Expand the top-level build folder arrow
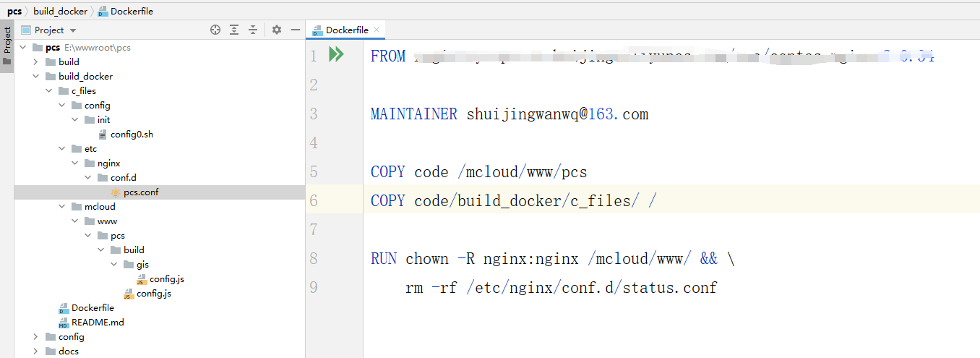Viewport: 980px width, 358px height. click(x=36, y=62)
